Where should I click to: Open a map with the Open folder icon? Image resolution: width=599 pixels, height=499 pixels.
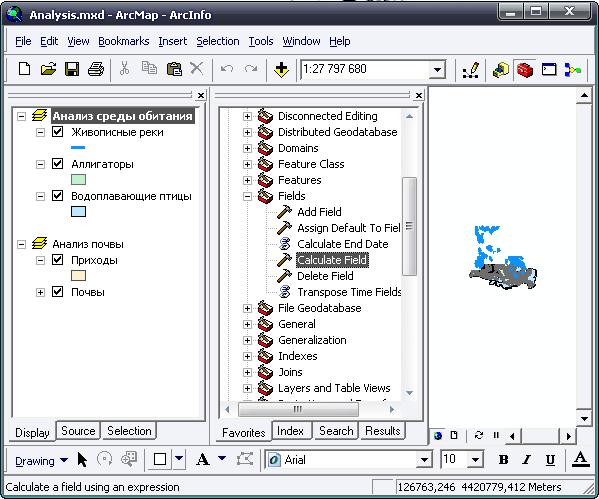48,69
